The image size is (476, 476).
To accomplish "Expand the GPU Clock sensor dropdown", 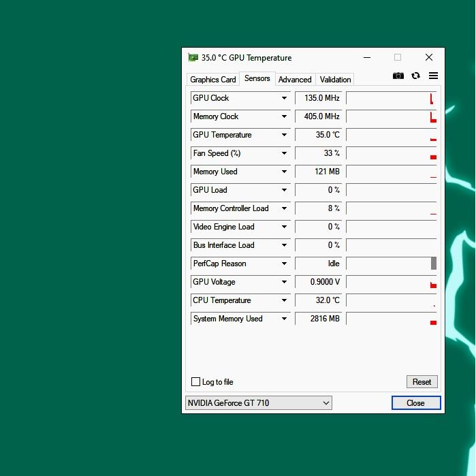I will [284, 98].
